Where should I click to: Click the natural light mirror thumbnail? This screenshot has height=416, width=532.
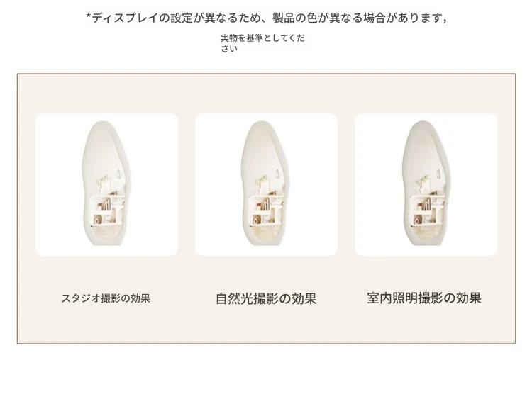[x=266, y=185]
